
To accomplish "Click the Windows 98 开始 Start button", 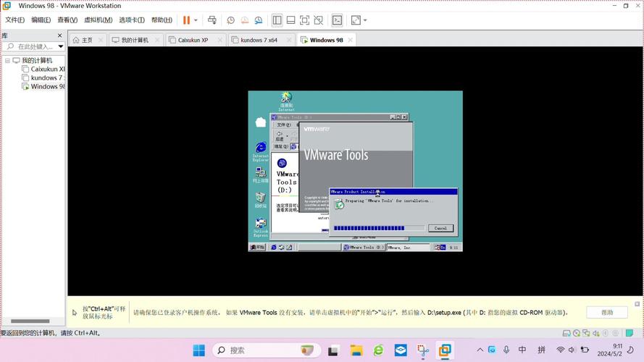I will coord(258,247).
